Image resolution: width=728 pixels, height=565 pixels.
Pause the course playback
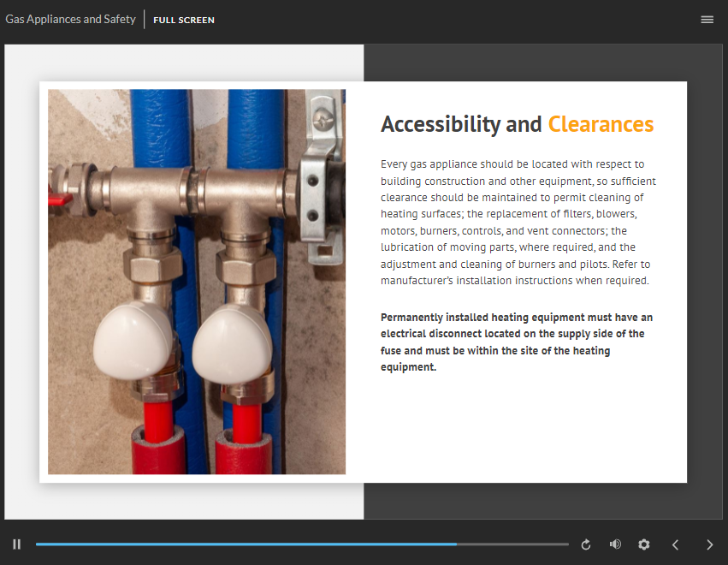click(17, 544)
